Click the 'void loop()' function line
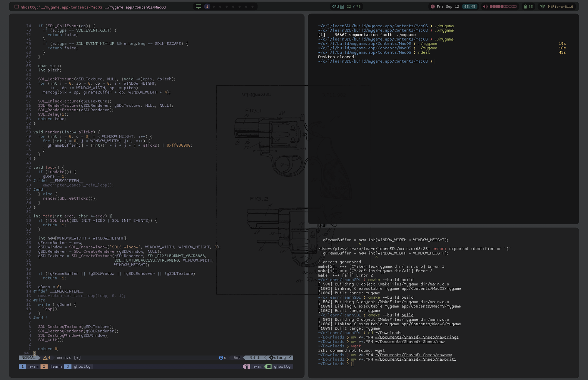This screenshot has height=380, width=588. point(49,168)
